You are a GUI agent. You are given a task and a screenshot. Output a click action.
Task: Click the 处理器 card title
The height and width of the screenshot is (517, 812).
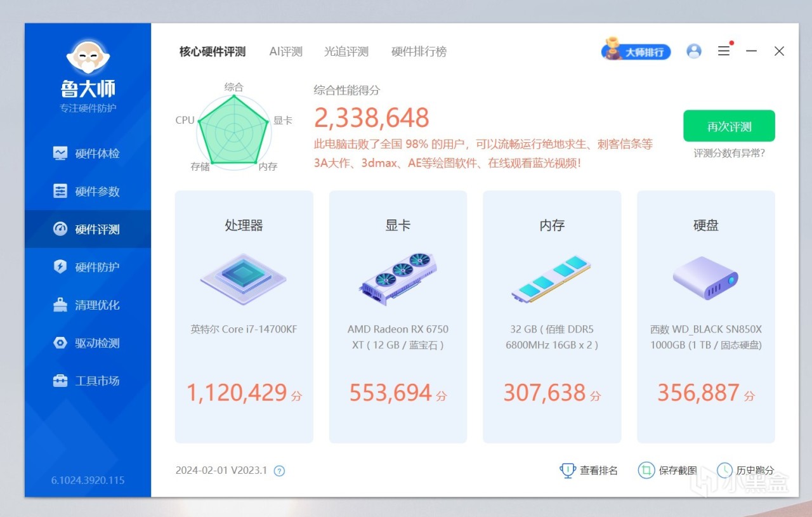point(244,225)
